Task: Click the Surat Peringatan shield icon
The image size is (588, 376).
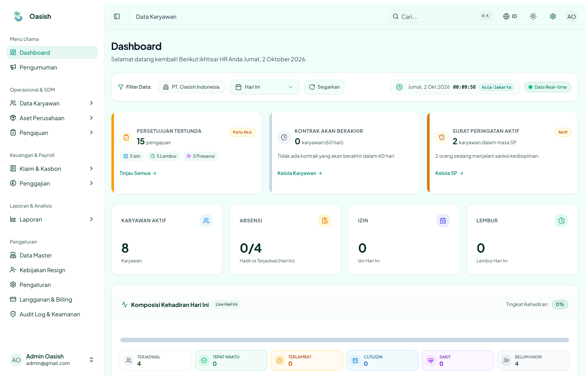Action: [x=442, y=137]
